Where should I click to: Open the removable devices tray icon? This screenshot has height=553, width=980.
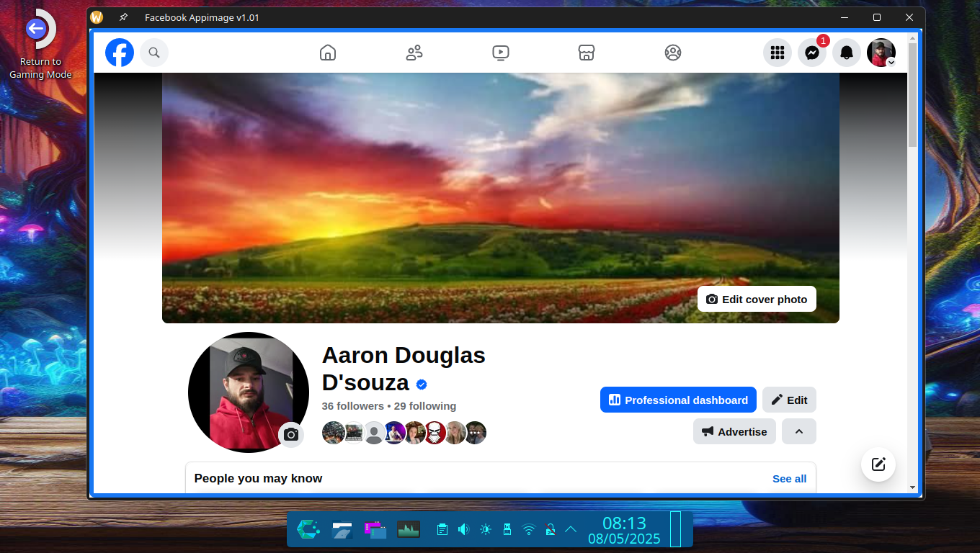507,529
